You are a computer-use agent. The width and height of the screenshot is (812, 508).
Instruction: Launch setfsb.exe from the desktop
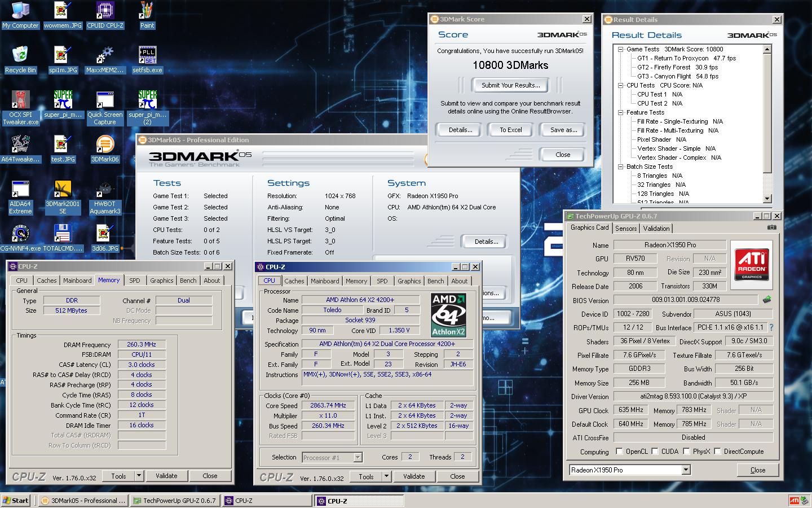pyautogui.click(x=147, y=60)
